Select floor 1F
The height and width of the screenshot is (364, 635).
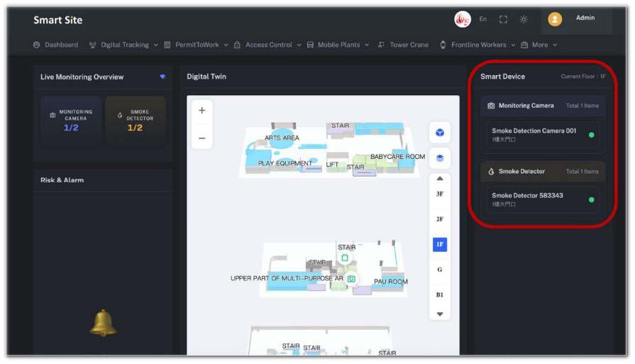point(439,245)
